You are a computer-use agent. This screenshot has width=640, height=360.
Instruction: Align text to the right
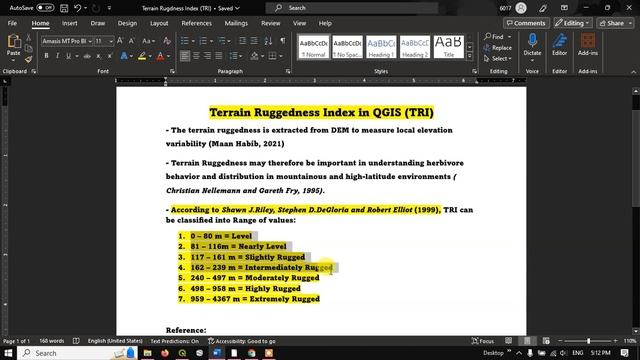pyautogui.click(x=207, y=56)
